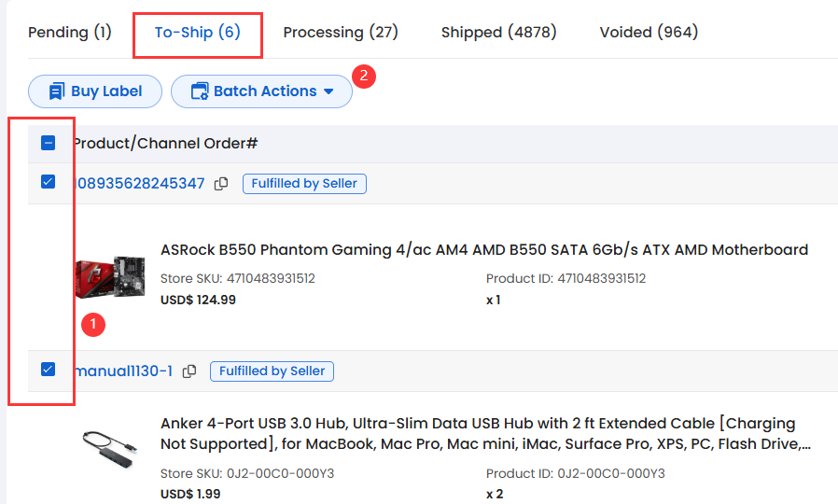
Task: Uncheck the manual1130-1 order checkbox
Action: point(49,370)
